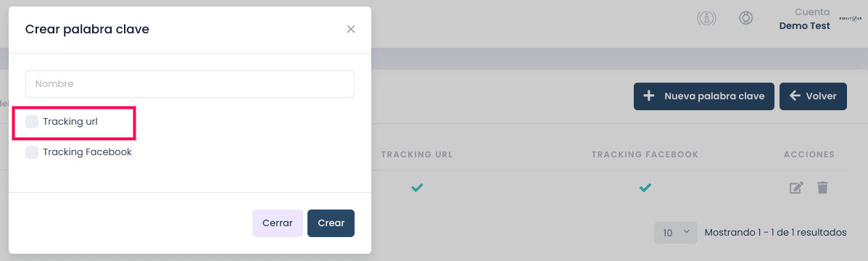The width and height of the screenshot is (868, 261).
Task: Click the green checkmark under Tracking Facebook column
Action: coord(645,188)
